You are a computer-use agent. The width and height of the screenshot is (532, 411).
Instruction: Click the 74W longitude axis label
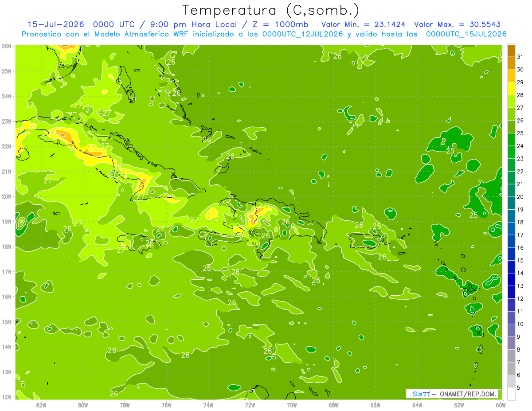(208, 405)
